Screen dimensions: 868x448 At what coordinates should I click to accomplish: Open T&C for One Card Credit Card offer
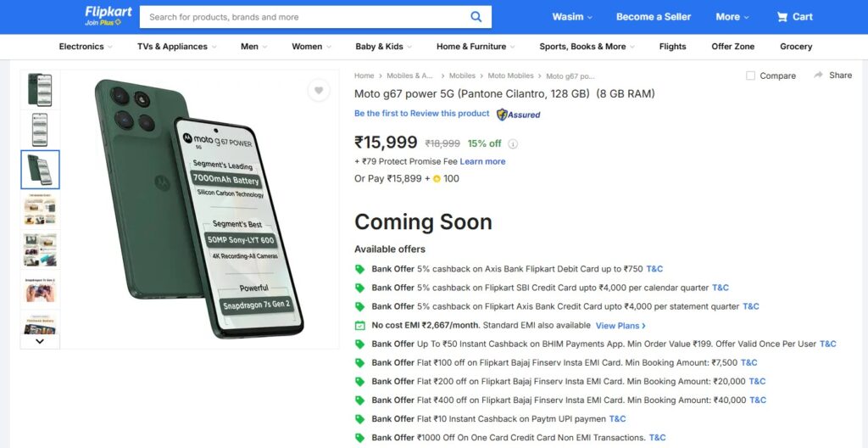point(657,438)
